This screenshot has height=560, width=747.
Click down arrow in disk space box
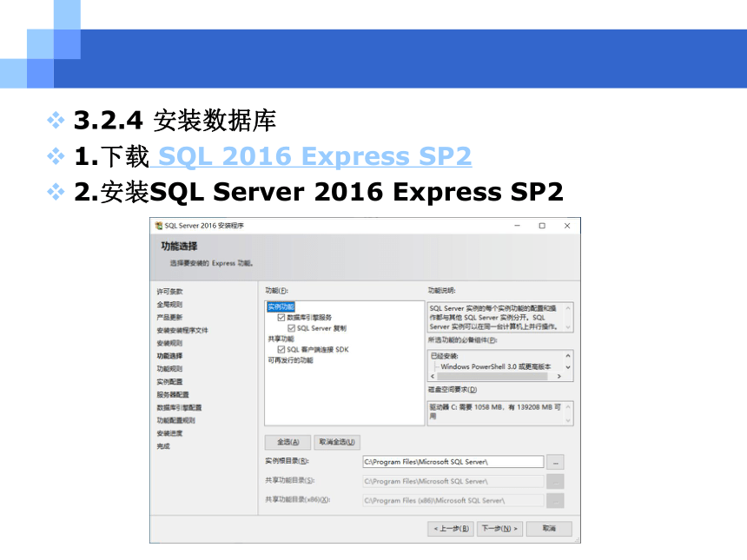click(x=568, y=420)
